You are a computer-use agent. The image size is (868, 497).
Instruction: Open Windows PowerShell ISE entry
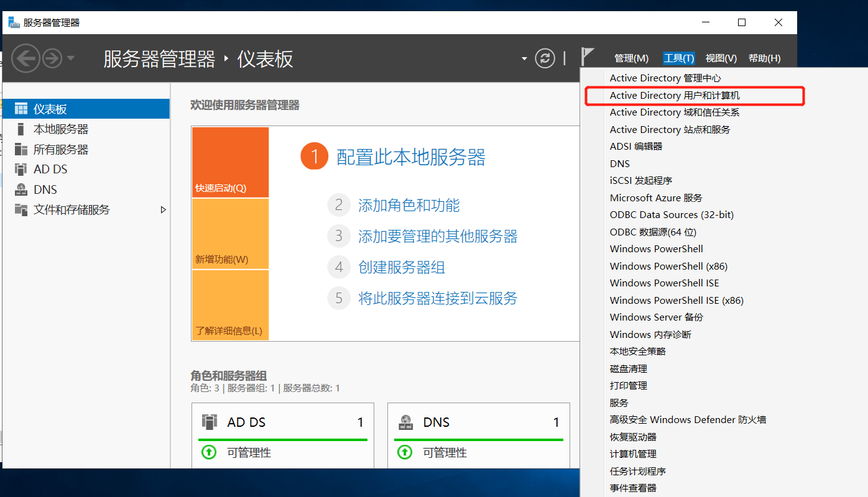click(x=665, y=283)
